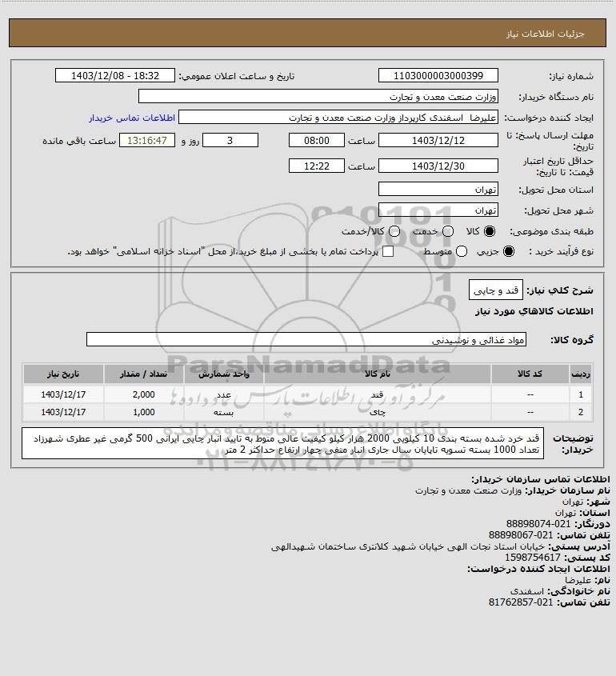Click the نام کالا column header
This screenshot has width=616, height=676.
tap(377, 374)
